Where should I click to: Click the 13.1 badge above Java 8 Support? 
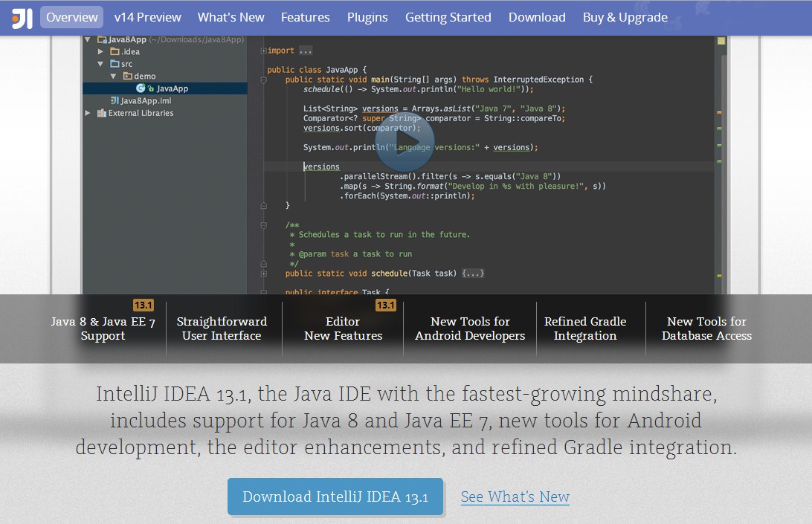pos(144,305)
